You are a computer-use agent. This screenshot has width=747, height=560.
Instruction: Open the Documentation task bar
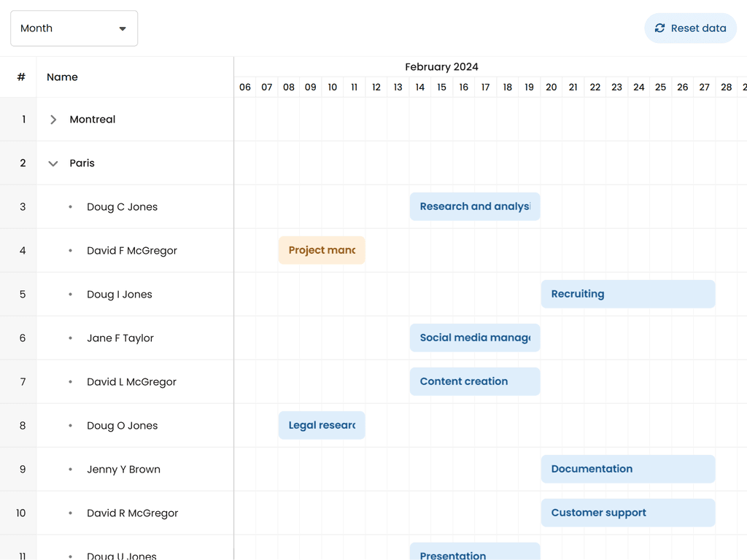point(627,469)
